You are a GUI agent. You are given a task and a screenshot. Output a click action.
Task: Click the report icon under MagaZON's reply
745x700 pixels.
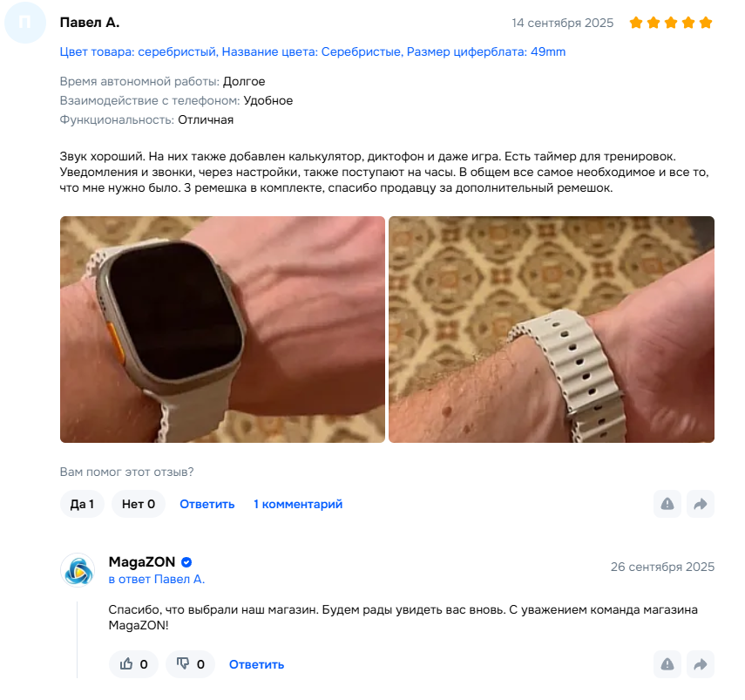coord(667,664)
